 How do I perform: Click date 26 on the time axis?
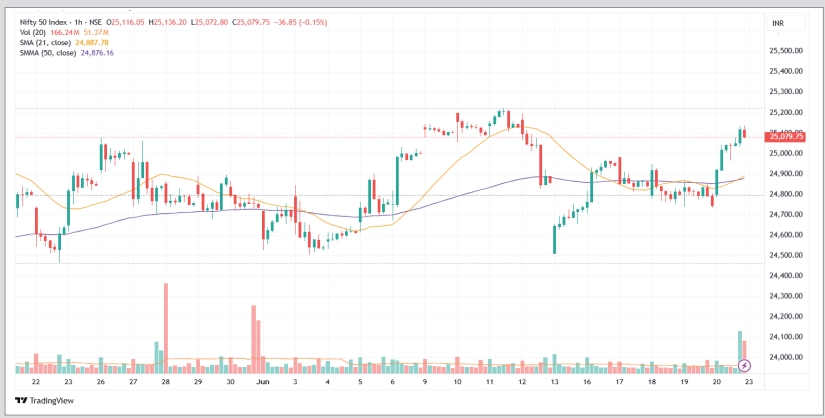[100, 383]
